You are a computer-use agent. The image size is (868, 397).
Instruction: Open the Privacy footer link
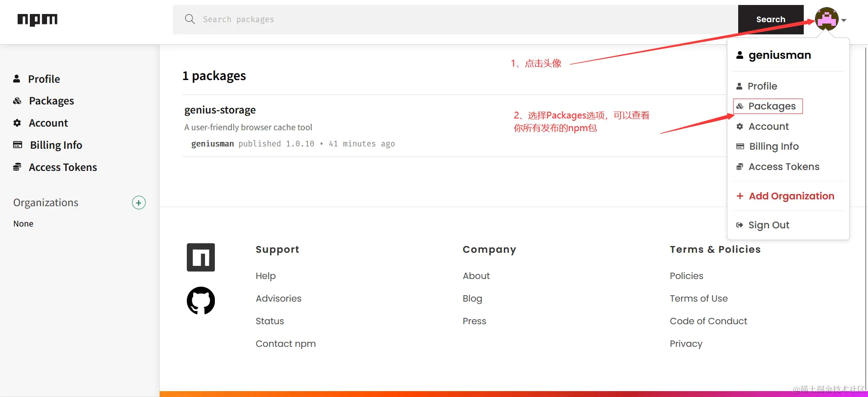[x=686, y=344]
